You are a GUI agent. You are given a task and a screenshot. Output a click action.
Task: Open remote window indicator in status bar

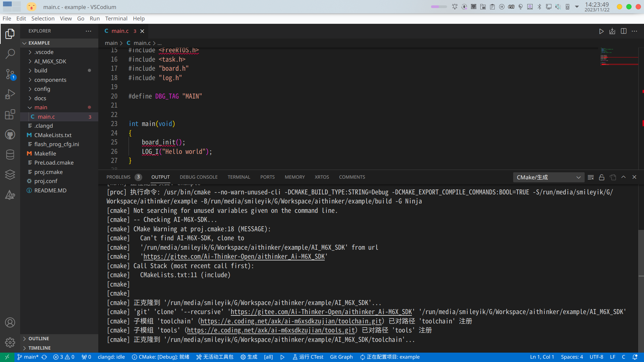(7, 357)
